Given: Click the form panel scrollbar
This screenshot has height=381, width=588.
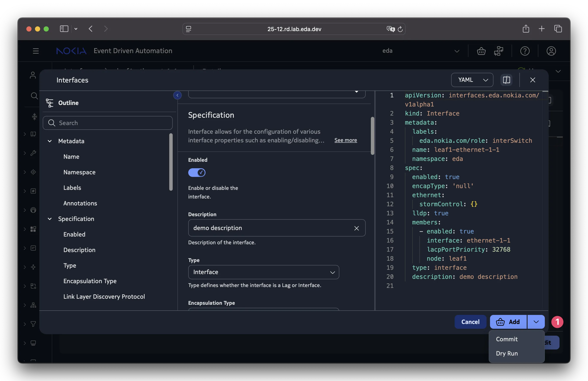Looking at the screenshot, I should (372, 136).
